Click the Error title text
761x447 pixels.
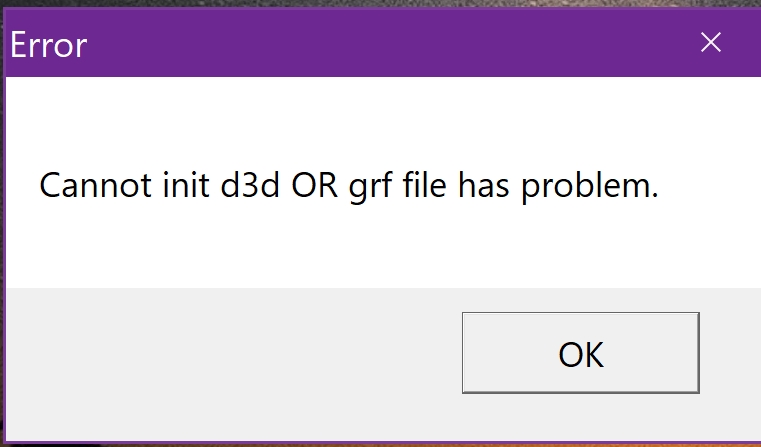coord(49,44)
